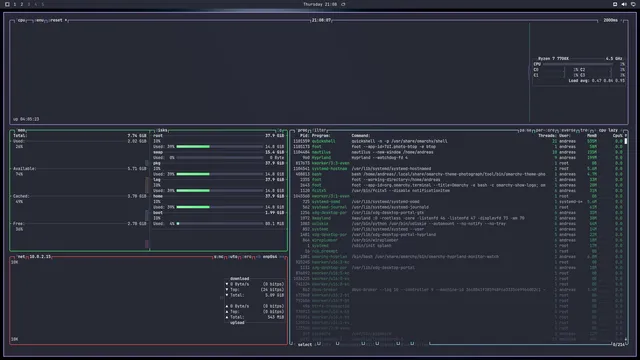Click the leftmost system tray icon

click(615, 4)
